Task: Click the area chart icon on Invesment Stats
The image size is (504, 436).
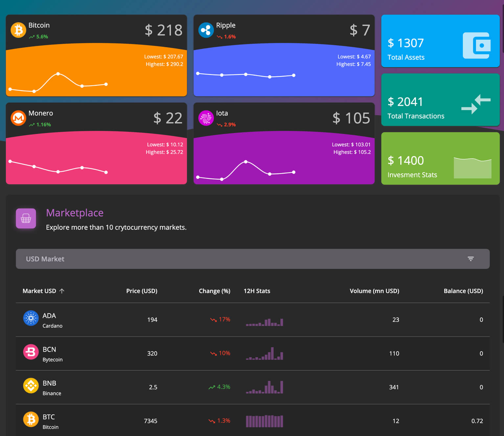Action: [x=472, y=168]
